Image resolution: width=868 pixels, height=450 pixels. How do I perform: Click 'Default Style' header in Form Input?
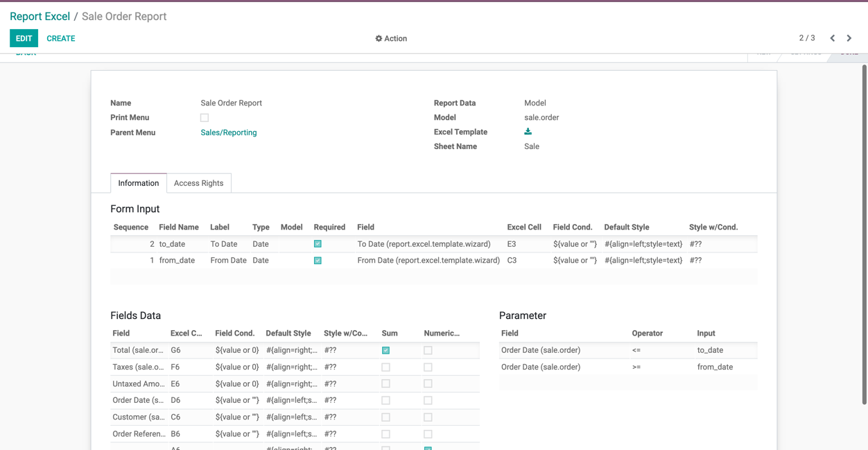[x=627, y=227]
